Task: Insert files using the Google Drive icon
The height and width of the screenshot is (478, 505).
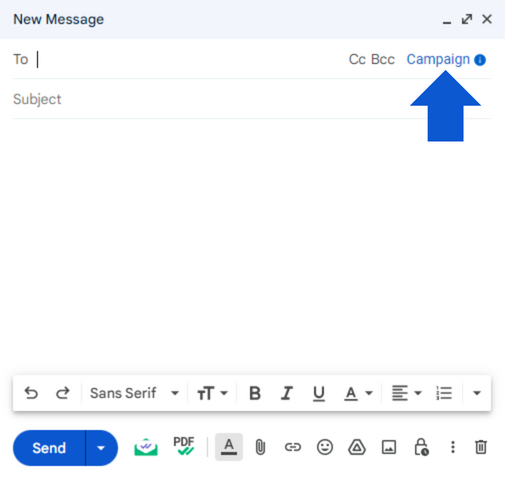Action: point(357,447)
